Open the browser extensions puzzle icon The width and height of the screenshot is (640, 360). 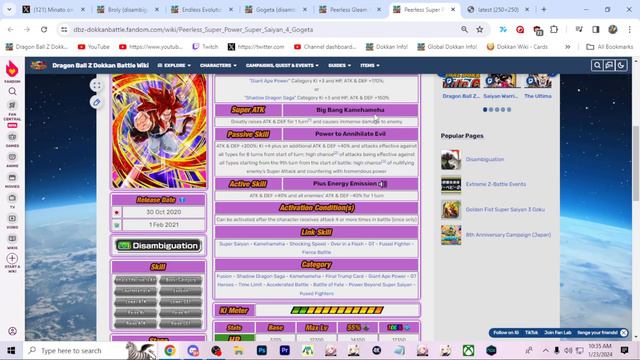coord(554,29)
